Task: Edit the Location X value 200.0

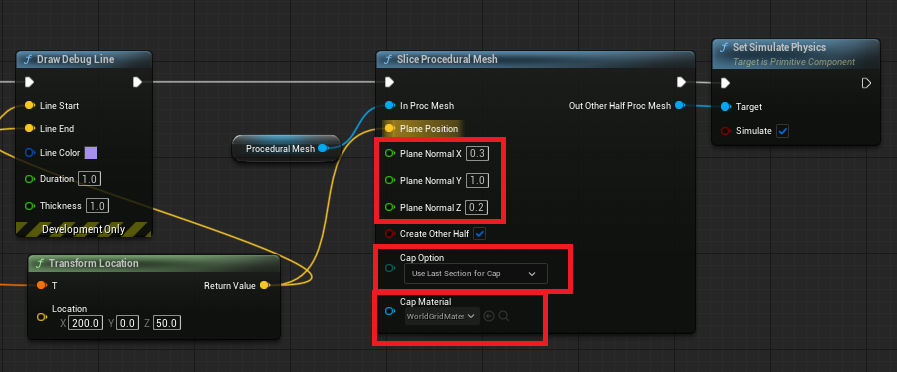Action: pos(86,323)
